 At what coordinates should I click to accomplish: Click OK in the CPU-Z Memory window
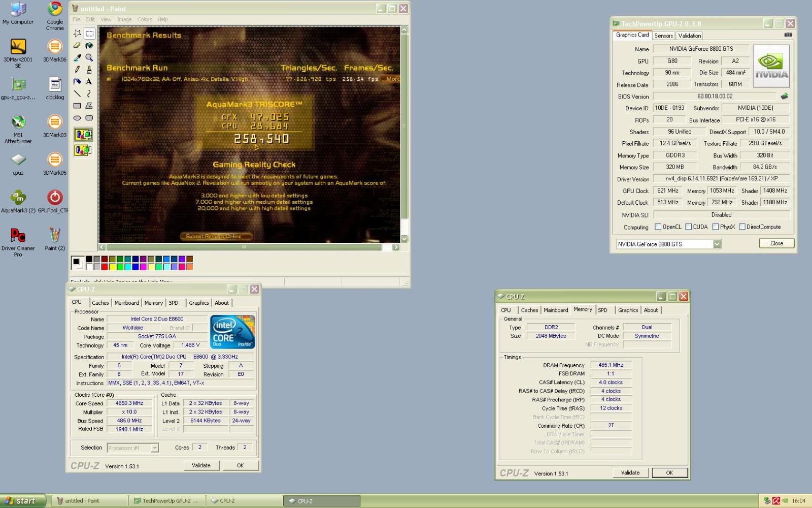[669, 472]
